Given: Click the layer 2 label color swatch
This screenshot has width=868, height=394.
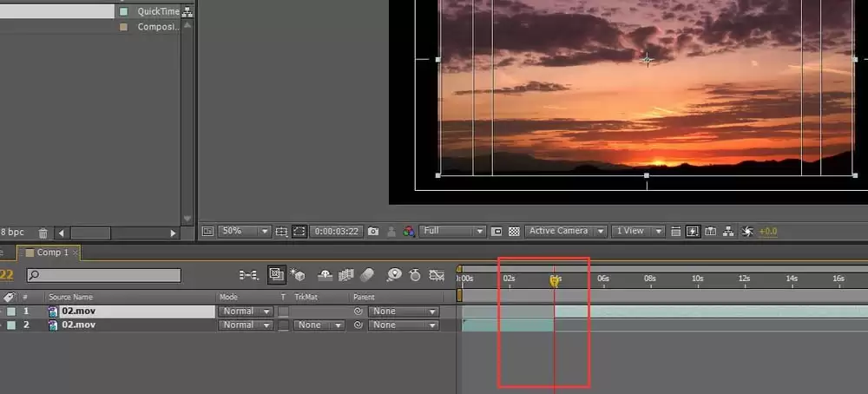Looking at the screenshot, I should 11,325.
